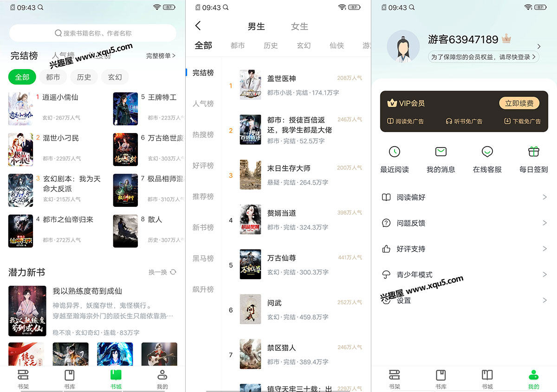Select 好评榜 in ranking sidebar
Screen dimensions: 557x392
coord(203,166)
